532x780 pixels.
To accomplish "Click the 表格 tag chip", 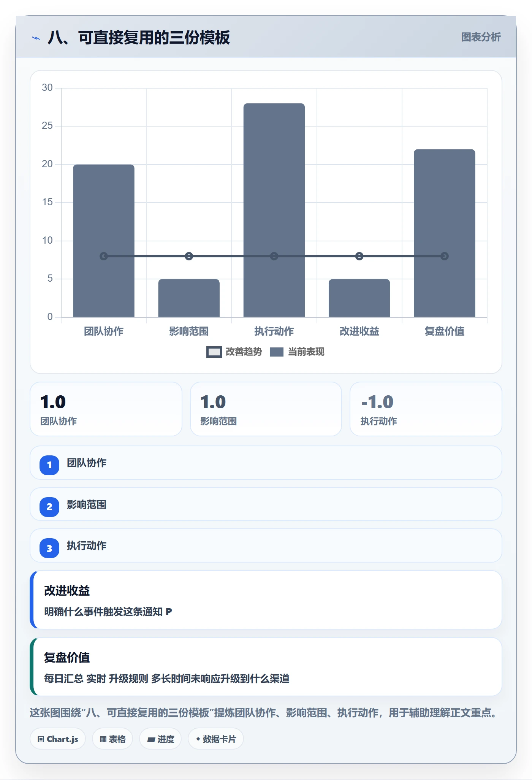I will (x=112, y=739).
